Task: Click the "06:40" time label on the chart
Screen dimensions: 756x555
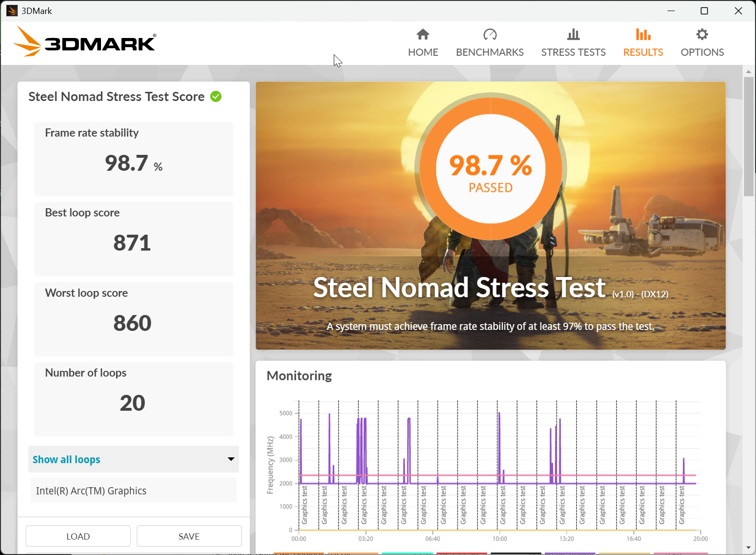Action: (433, 539)
